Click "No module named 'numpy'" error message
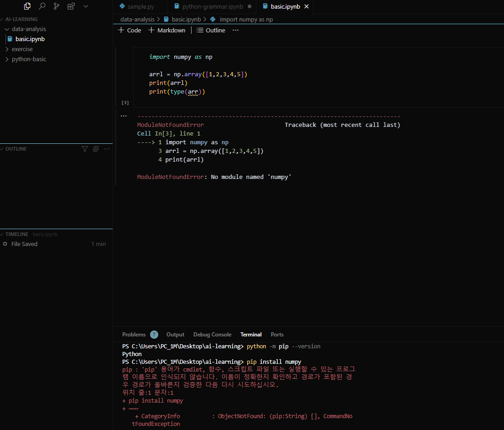Image resolution: width=504 pixels, height=430 pixels. point(251,177)
